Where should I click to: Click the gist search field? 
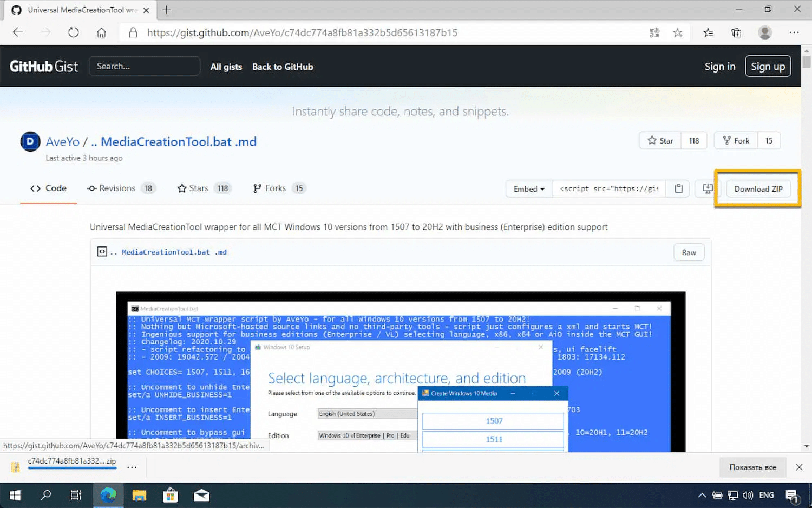(145, 66)
